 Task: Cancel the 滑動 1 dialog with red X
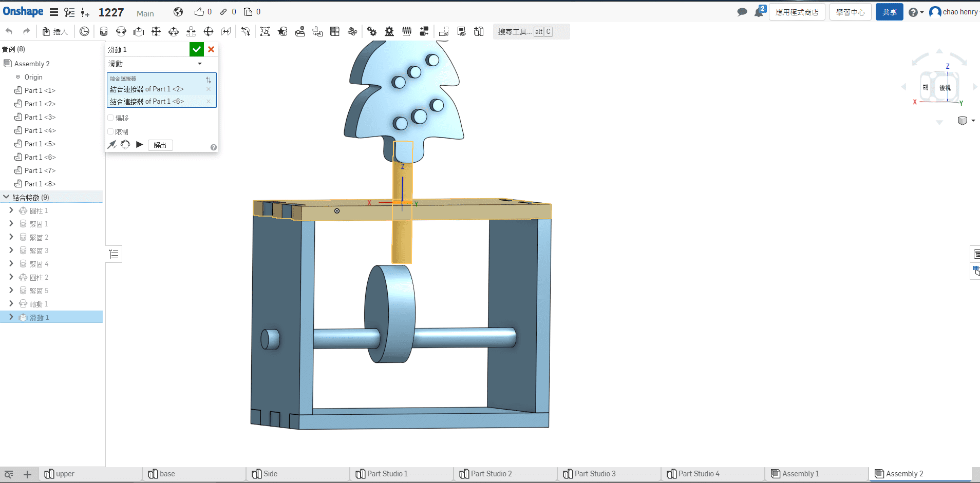coord(211,49)
